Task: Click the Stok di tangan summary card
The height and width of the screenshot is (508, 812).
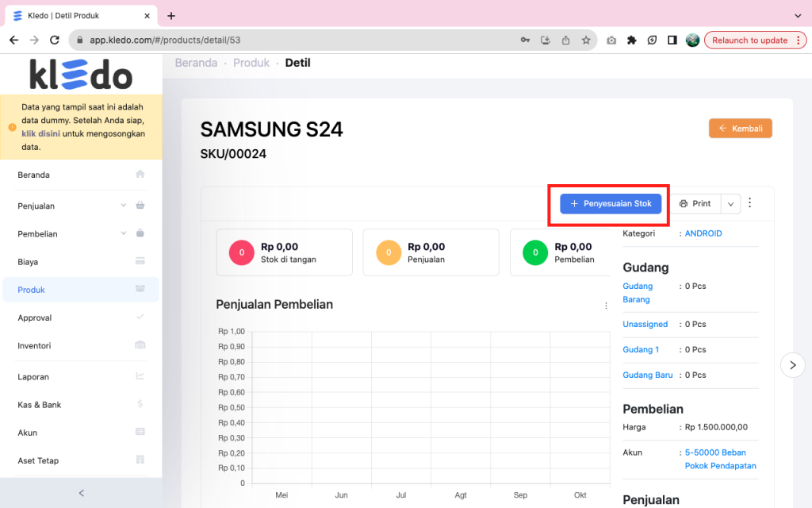Action: [x=285, y=252]
